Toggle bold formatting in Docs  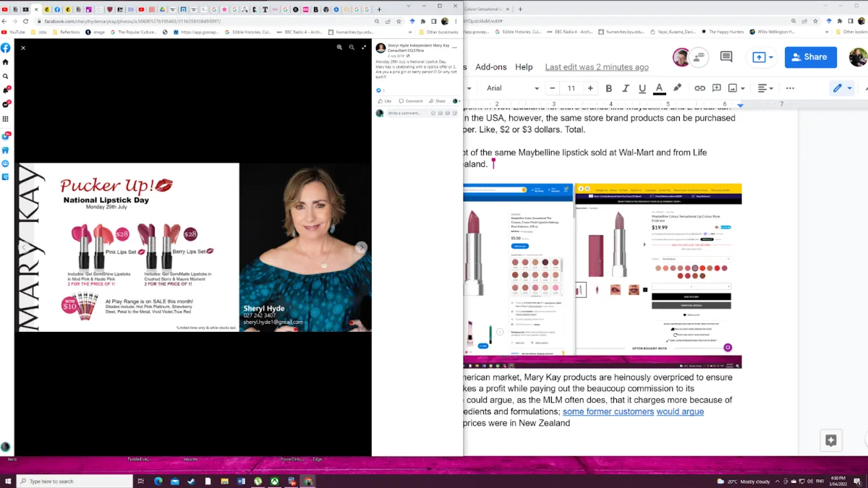click(x=608, y=88)
